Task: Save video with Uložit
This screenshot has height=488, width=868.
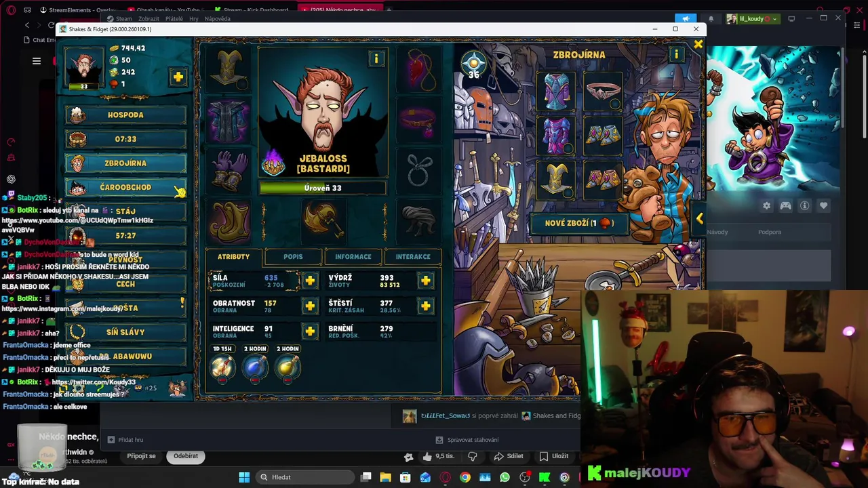Action: pyautogui.click(x=554, y=456)
